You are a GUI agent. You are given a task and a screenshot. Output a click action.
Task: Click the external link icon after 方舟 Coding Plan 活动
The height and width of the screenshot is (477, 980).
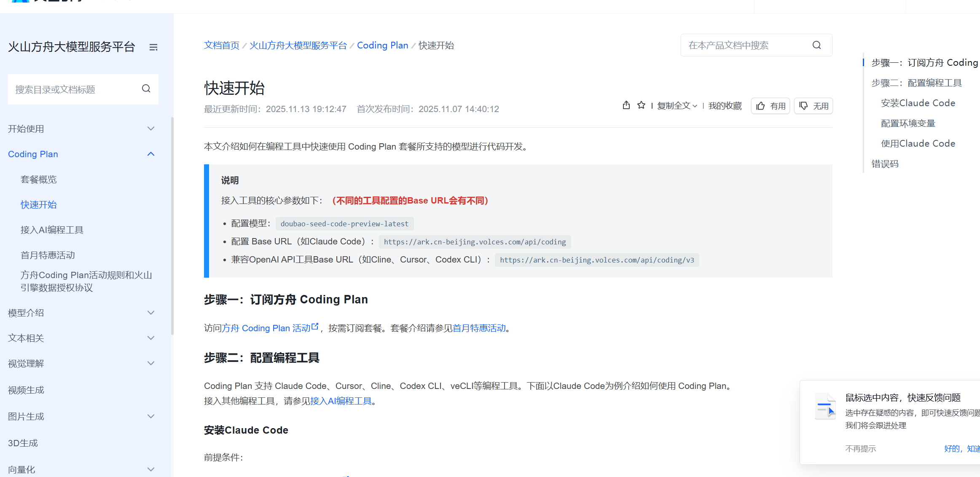pos(315,327)
